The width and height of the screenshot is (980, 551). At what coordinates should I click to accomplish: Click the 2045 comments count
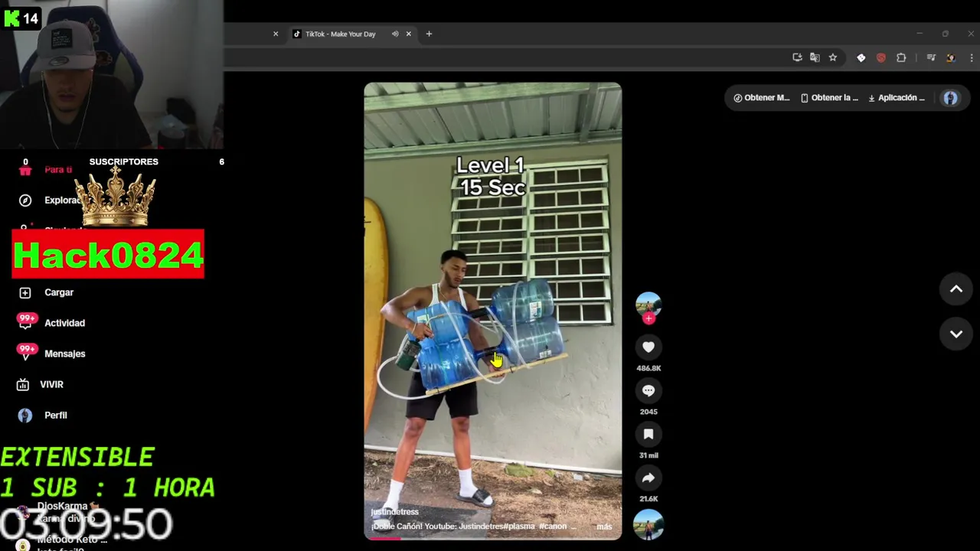click(x=648, y=412)
